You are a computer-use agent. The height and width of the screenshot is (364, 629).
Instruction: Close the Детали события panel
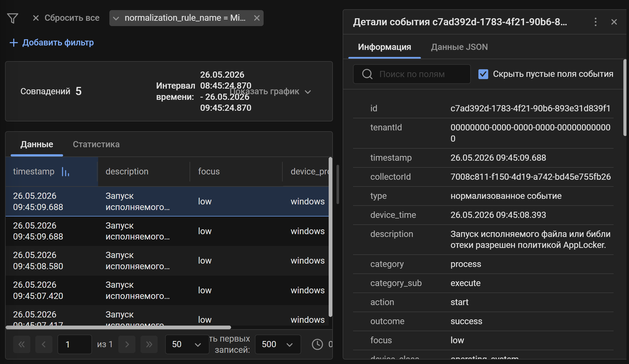point(614,22)
